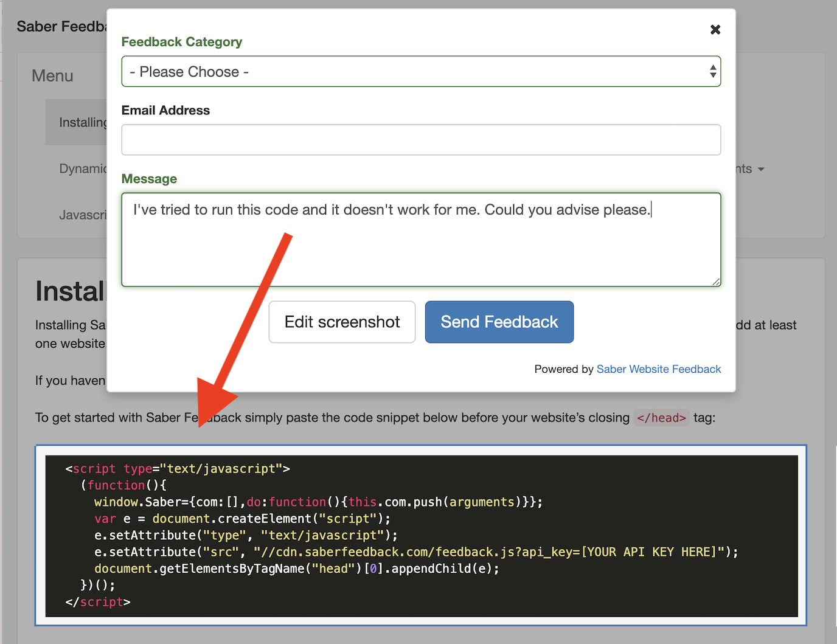Close the feedback dialog with the X icon
The image size is (837, 644).
pos(715,29)
